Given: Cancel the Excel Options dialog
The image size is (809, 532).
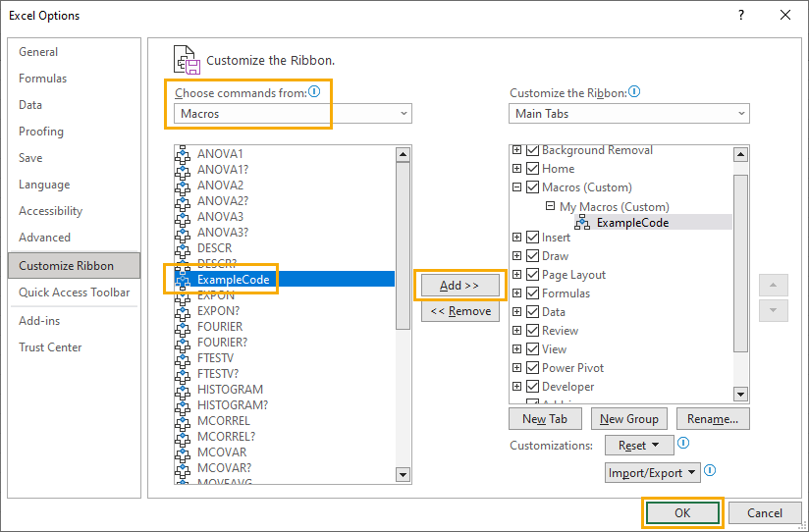Looking at the screenshot, I should 765,513.
